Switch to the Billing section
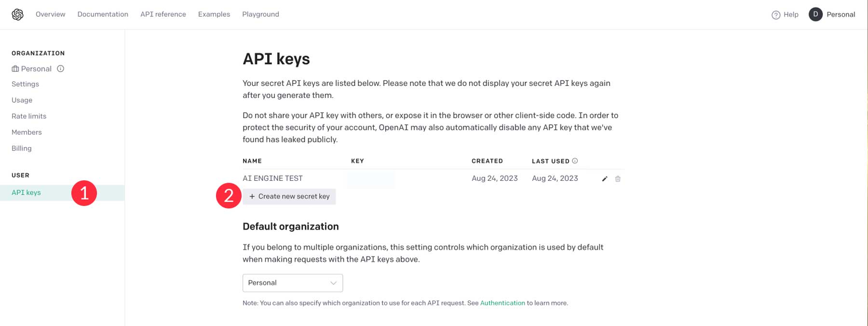Viewport: 868px width, 326px height. coord(21,148)
